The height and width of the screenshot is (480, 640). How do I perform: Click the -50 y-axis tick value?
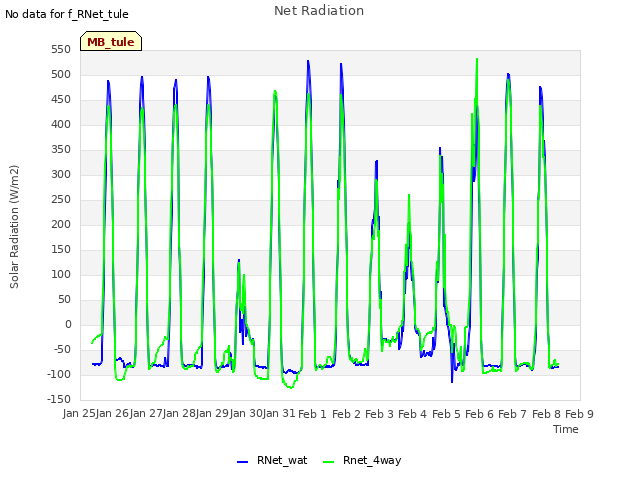[62, 349]
